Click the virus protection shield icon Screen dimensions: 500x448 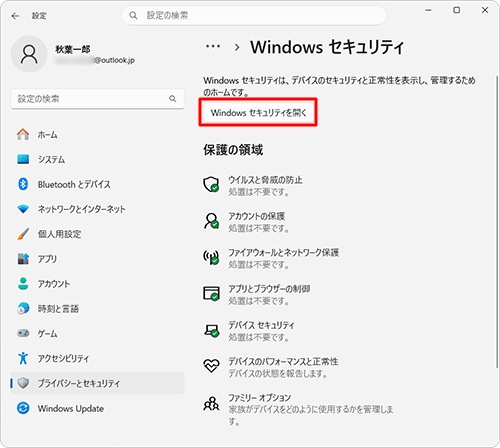click(211, 185)
